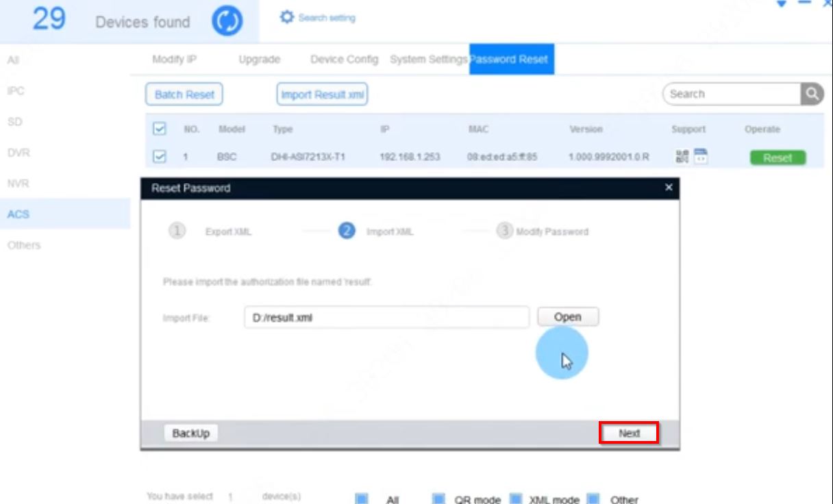Click the version 1.000.9992001.0.R cell
Image resolution: width=833 pixels, height=504 pixels.
coord(609,157)
